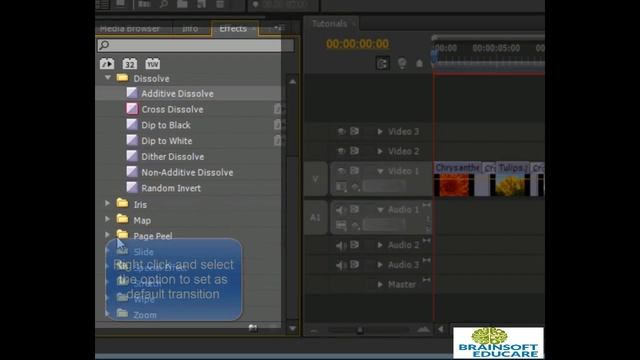The height and width of the screenshot is (360, 640).
Task: Collapse the Dissolve folder
Action: (x=108, y=78)
